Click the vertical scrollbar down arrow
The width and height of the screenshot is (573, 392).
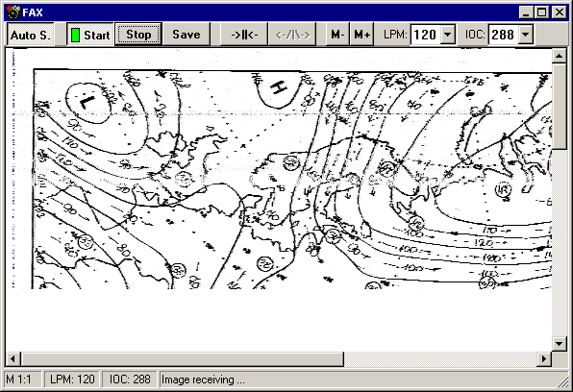point(560,343)
